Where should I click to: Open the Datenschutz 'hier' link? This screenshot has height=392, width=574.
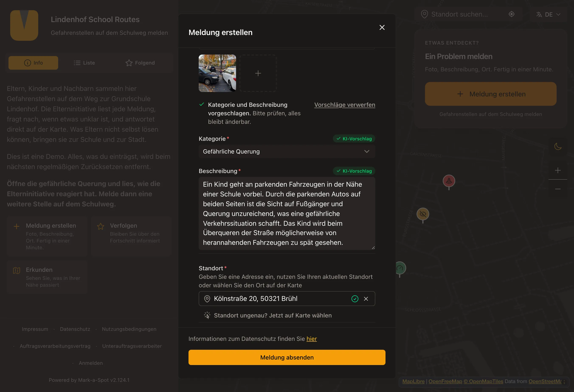(311, 339)
